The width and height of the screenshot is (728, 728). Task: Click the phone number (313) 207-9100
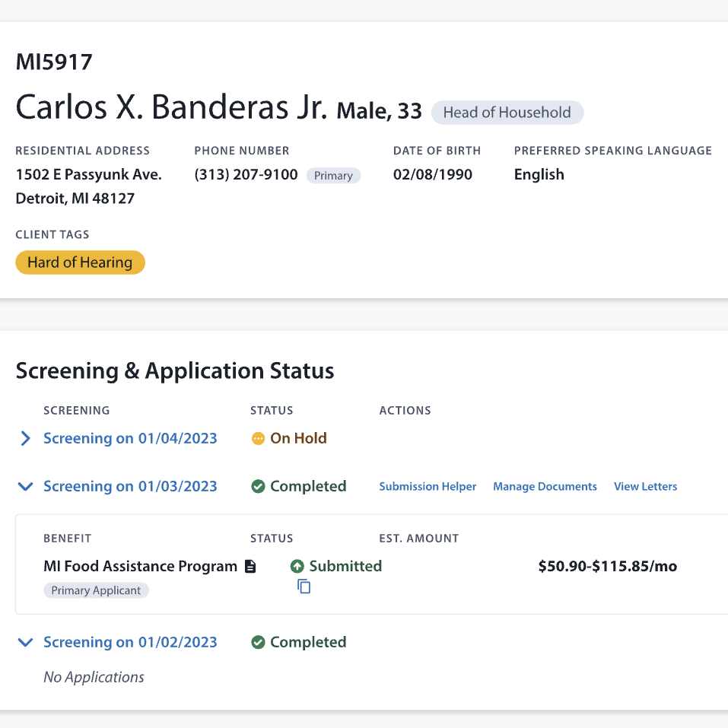[x=246, y=175]
